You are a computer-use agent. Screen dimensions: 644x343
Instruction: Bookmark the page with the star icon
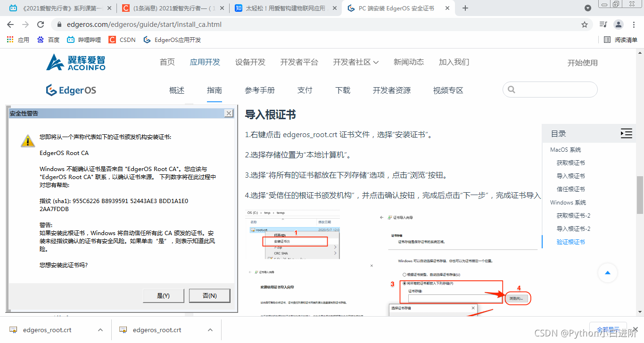pos(585,24)
